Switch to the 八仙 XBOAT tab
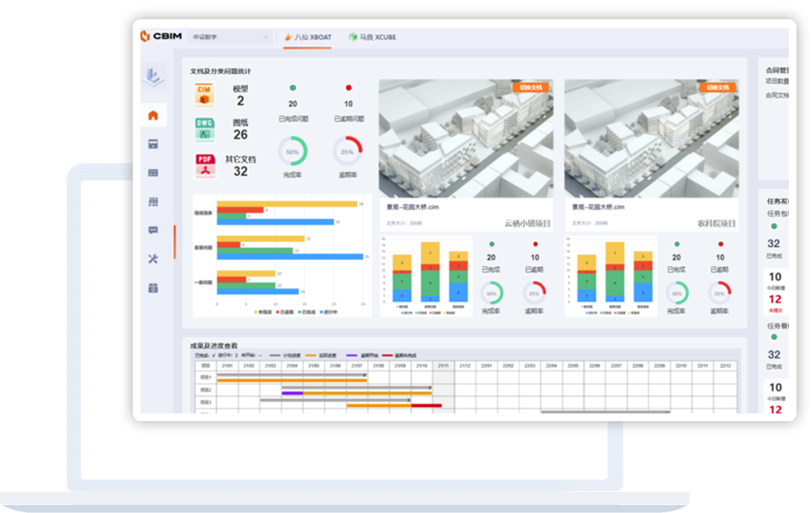Viewport: 812px width, 513px height. coord(307,36)
